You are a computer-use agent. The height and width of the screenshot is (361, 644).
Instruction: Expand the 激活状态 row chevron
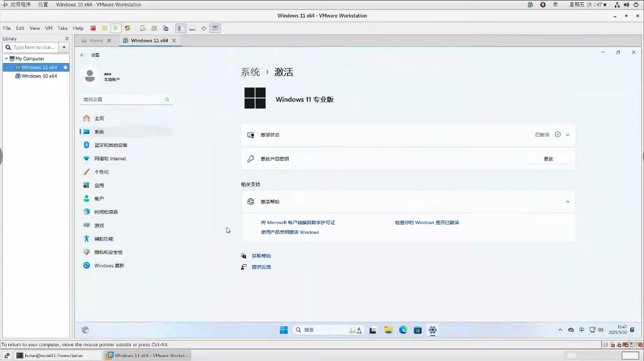click(x=568, y=135)
